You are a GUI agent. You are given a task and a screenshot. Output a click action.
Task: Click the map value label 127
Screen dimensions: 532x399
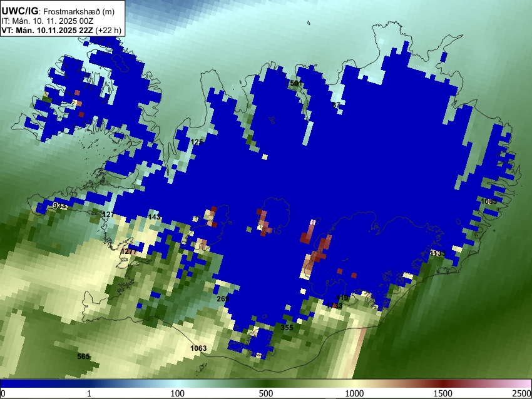[108, 215]
